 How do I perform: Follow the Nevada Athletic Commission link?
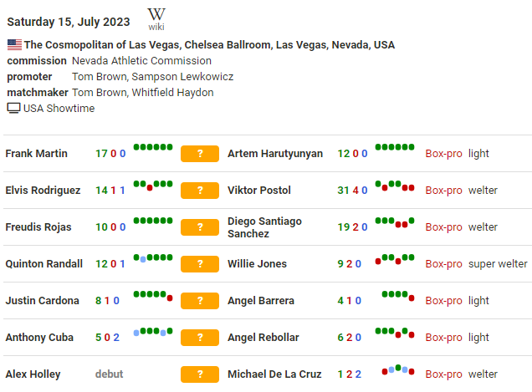coord(141,61)
